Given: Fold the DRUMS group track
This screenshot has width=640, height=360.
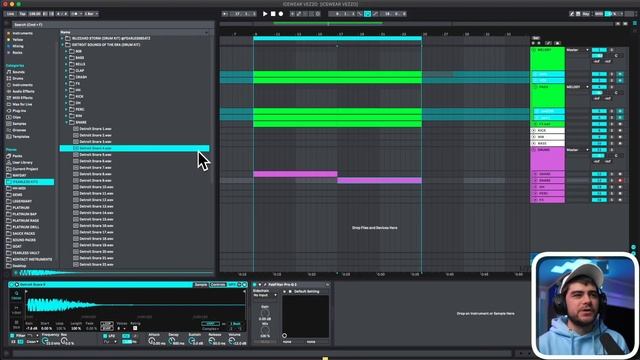Looking at the screenshot, I should [x=534, y=150].
